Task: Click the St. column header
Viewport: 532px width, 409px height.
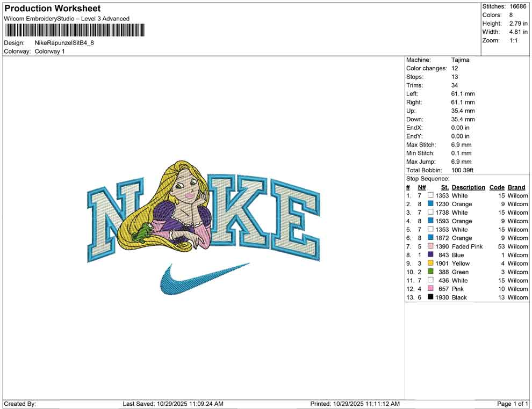Action: pos(444,187)
